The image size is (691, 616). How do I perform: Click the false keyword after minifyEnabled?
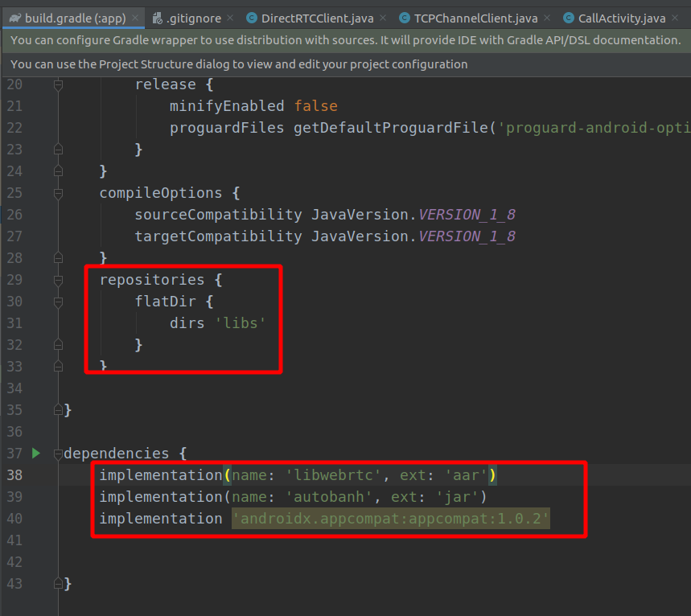(x=315, y=106)
